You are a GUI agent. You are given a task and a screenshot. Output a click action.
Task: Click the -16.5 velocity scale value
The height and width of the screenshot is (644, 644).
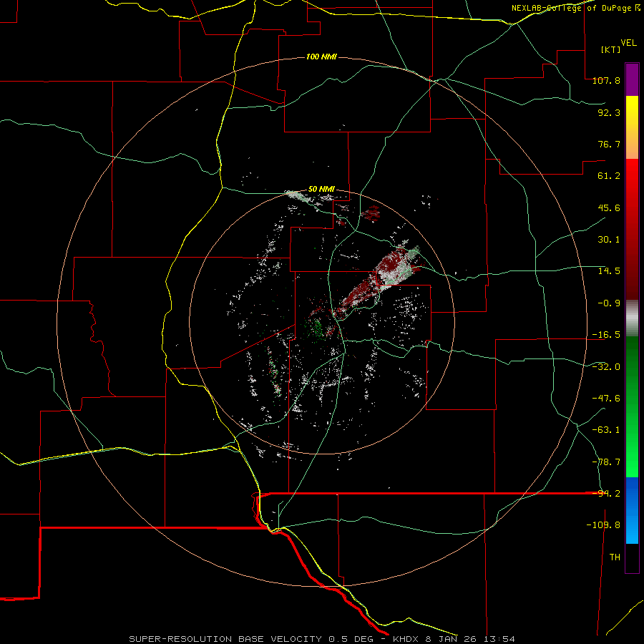click(606, 335)
